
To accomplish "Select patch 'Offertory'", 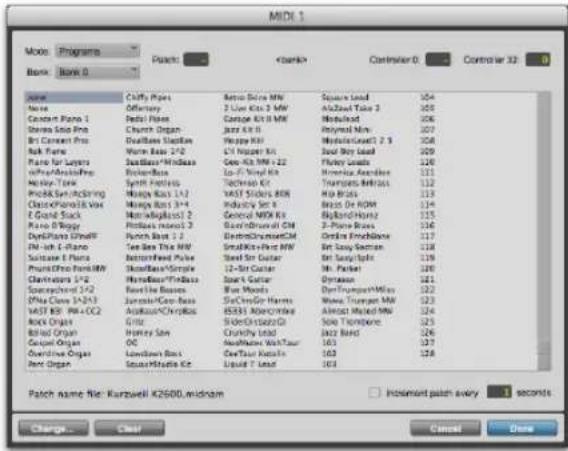I will coord(143,108).
